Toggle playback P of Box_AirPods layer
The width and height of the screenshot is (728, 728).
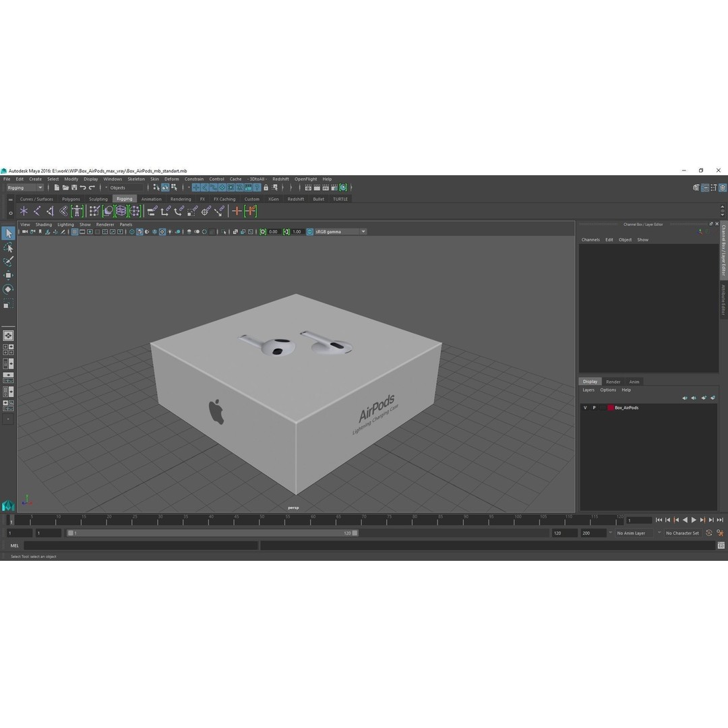click(594, 408)
